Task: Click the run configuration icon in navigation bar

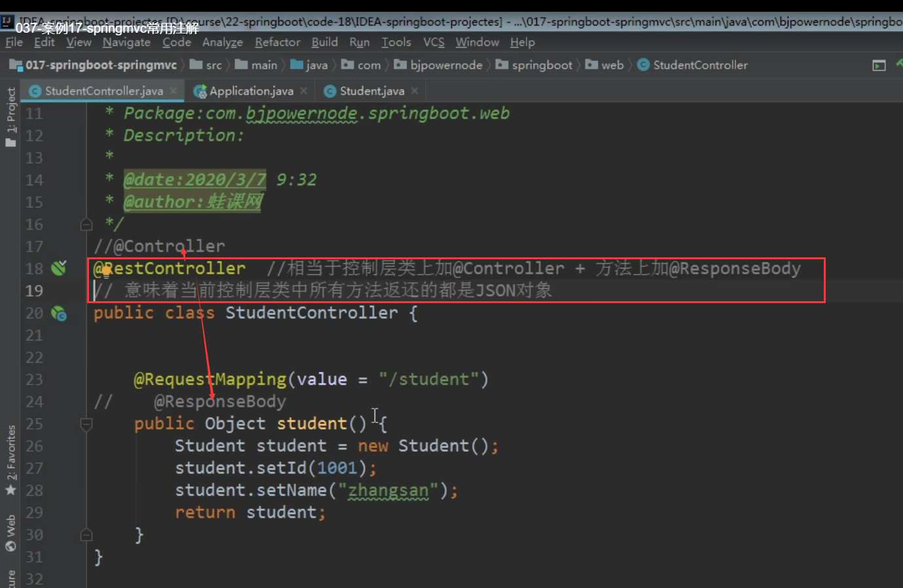Action: pos(879,65)
